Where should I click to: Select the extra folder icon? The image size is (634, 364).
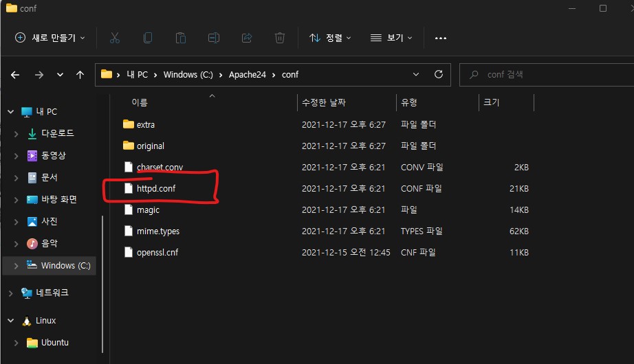(x=128, y=124)
